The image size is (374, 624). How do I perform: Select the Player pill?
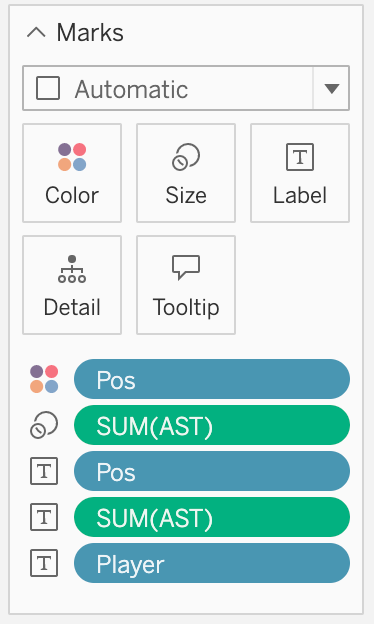(212, 563)
